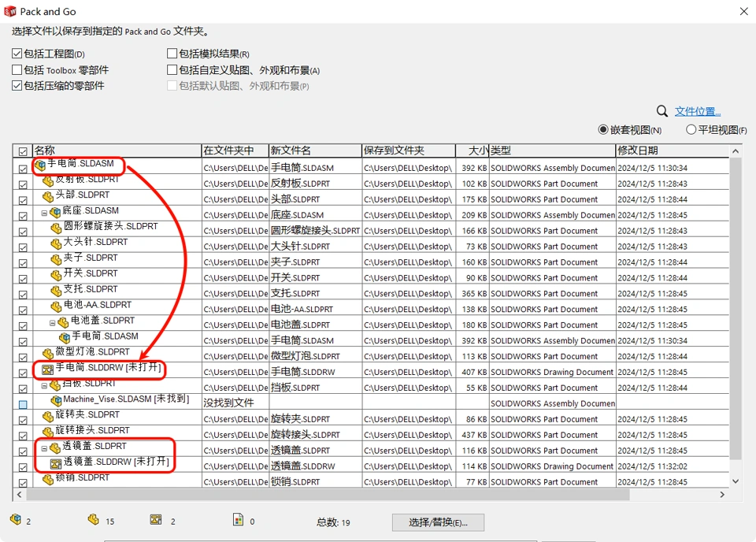Click the 锁销.SLDPRT part icon

48,479
